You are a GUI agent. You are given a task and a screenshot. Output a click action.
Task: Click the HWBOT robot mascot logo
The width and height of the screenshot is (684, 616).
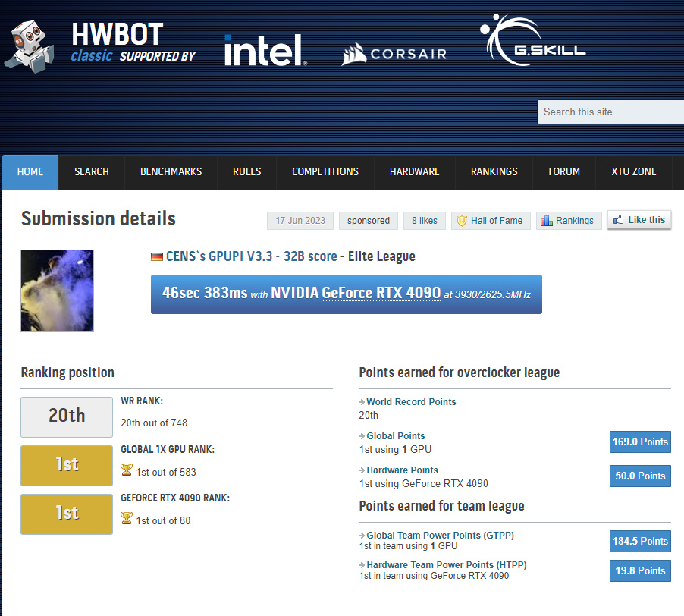click(x=30, y=46)
